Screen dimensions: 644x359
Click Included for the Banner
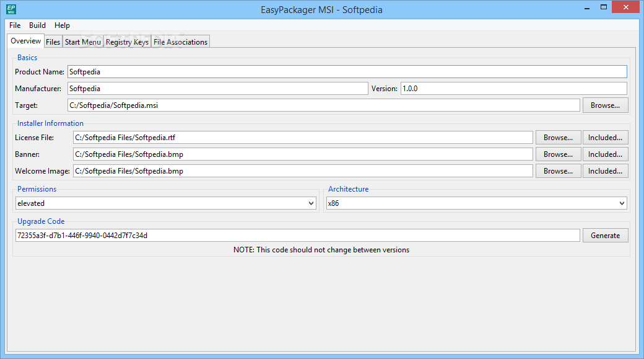[x=605, y=154]
